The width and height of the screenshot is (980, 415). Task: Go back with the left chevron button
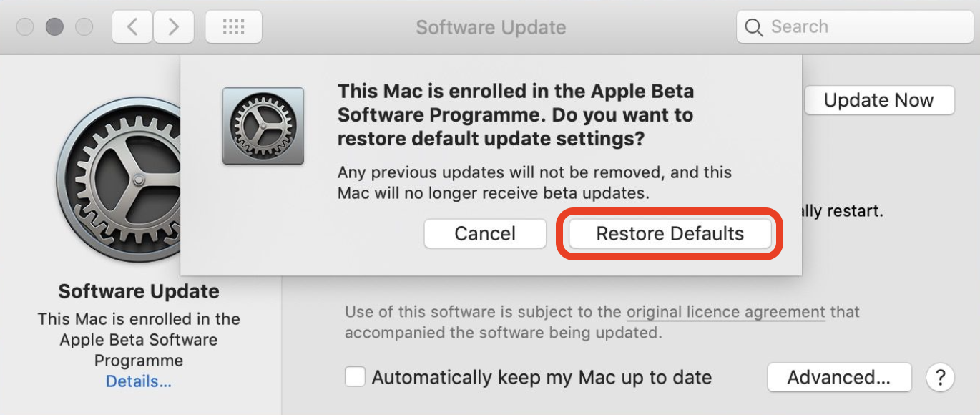[132, 27]
